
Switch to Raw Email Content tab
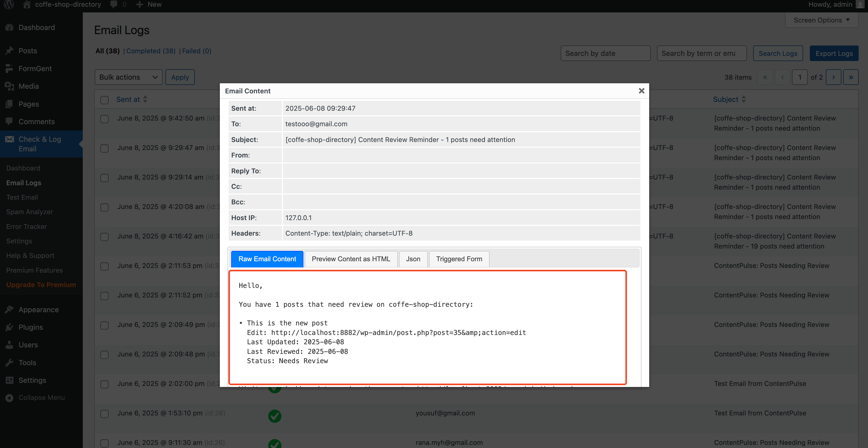click(x=267, y=259)
